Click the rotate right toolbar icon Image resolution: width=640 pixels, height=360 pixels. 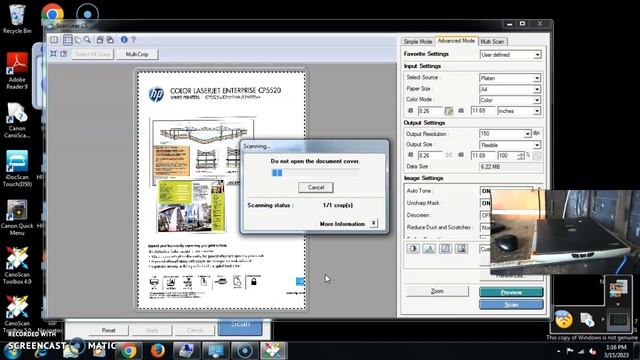click(x=110, y=40)
